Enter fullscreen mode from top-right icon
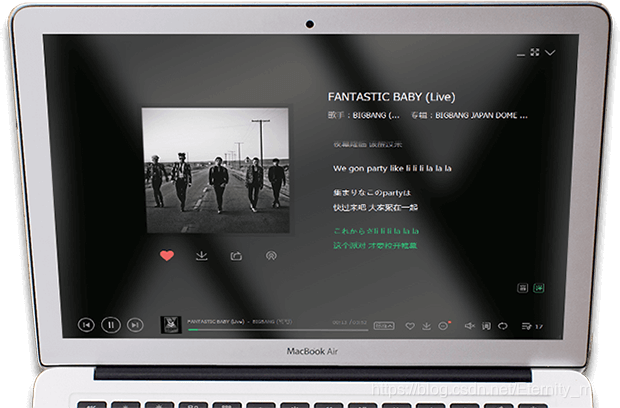Image resolution: width=620 pixels, height=408 pixels. (x=535, y=52)
